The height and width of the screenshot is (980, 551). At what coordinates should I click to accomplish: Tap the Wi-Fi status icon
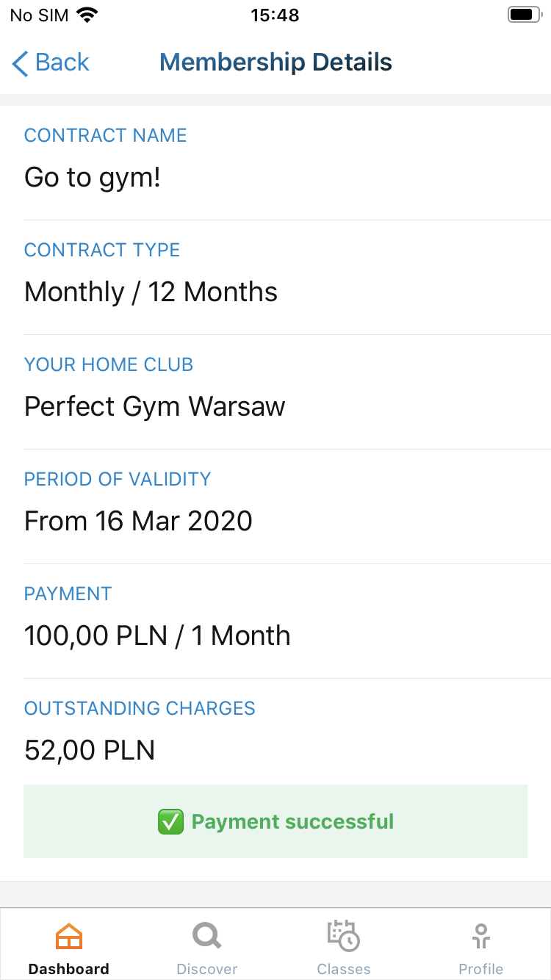[87, 15]
